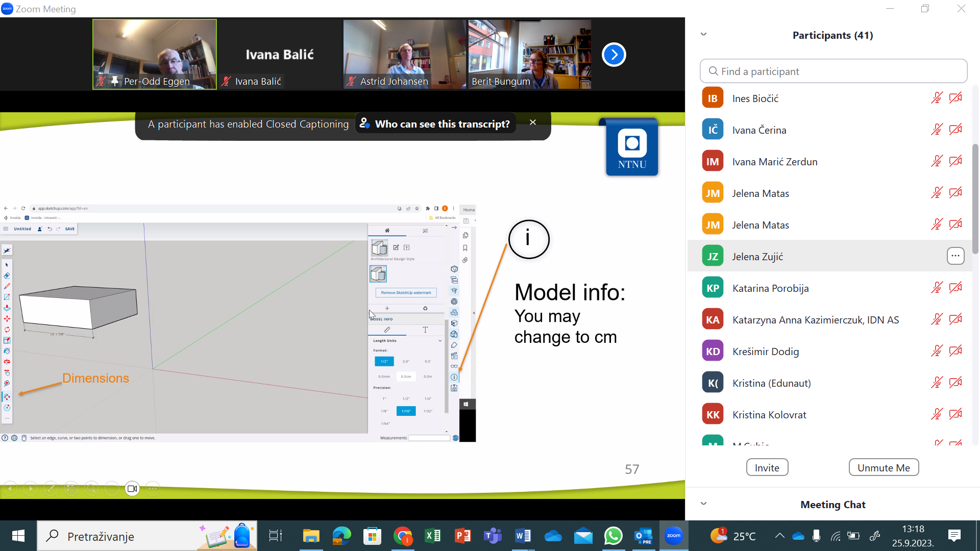Open the Windows notification center
Screen dimensions: 980x551
(x=954, y=536)
